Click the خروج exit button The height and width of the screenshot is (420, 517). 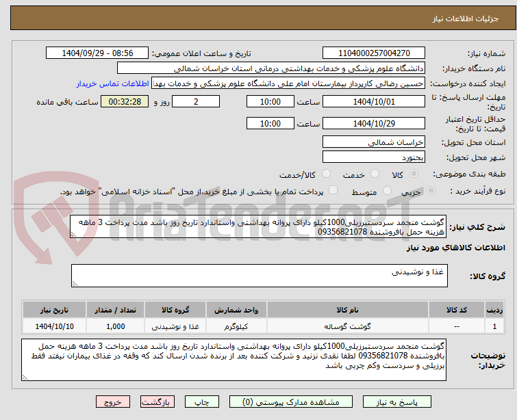pos(113,402)
